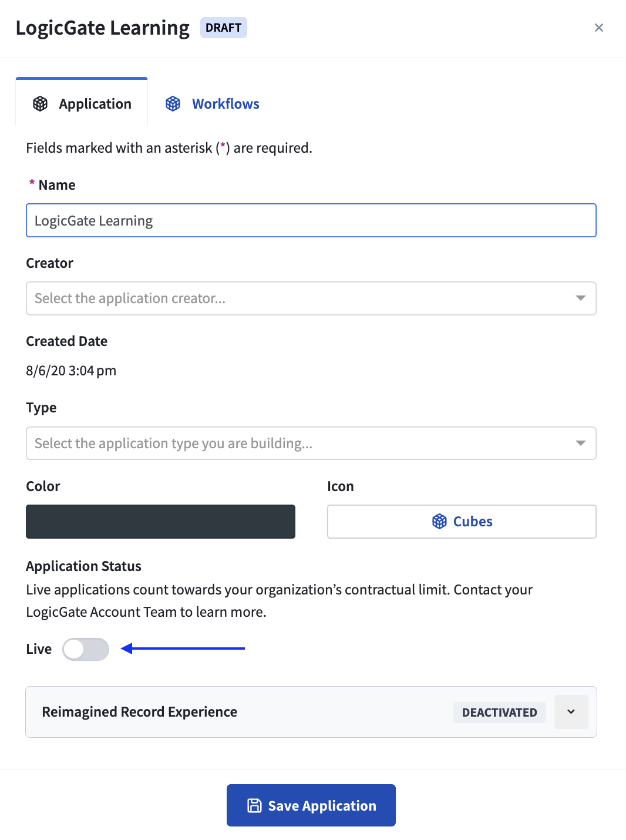Image resolution: width=626 pixels, height=840 pixels.
Task: Focus the Name input field
Action: coord(311,220)
